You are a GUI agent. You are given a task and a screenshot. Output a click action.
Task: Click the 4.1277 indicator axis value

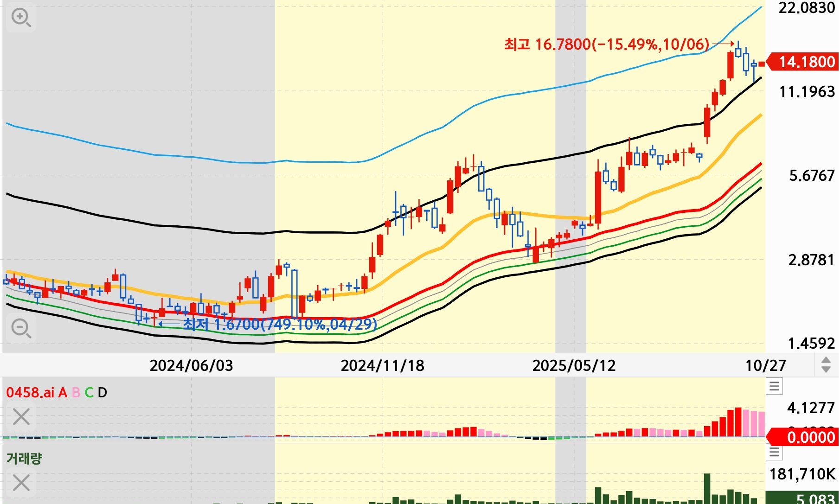click(811, 408)
